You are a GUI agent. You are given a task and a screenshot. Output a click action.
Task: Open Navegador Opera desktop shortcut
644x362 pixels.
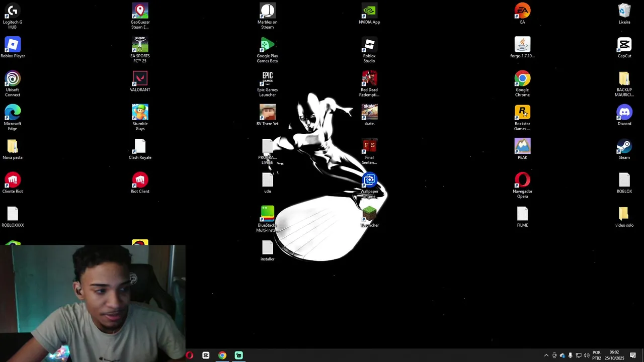point(522,185)
